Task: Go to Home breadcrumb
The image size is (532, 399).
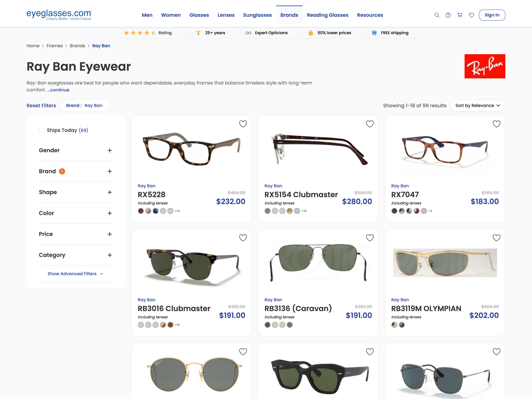Action: coord(33,46)
